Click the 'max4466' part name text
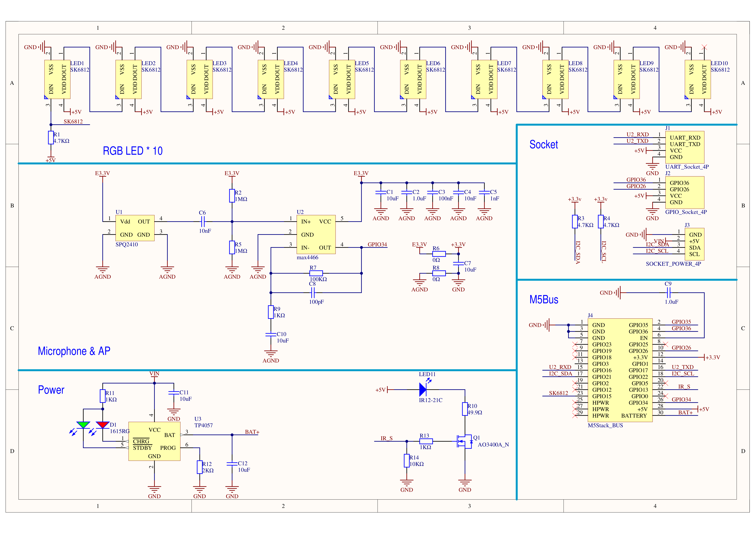Viewport: 756px width, 534px height. (x=308, y=257)
